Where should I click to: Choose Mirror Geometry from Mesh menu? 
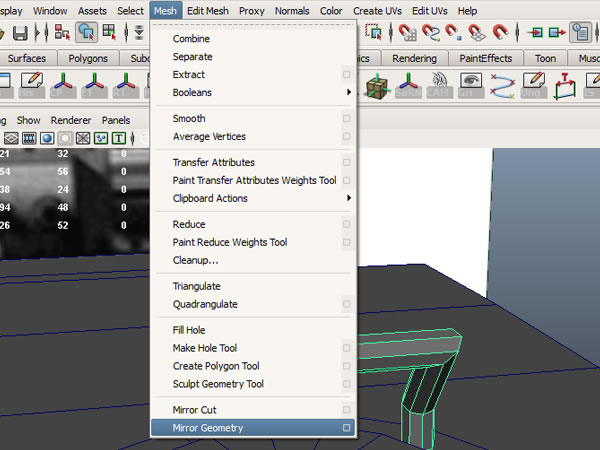(x=208, y=428)
